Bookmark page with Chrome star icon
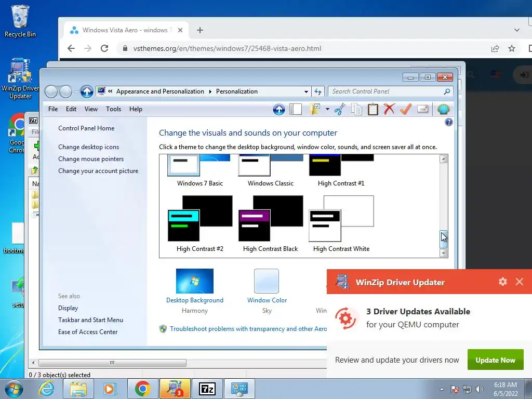The width and height of the screenshot is (532, 399). pyautogui.click(x=512, y=48)
